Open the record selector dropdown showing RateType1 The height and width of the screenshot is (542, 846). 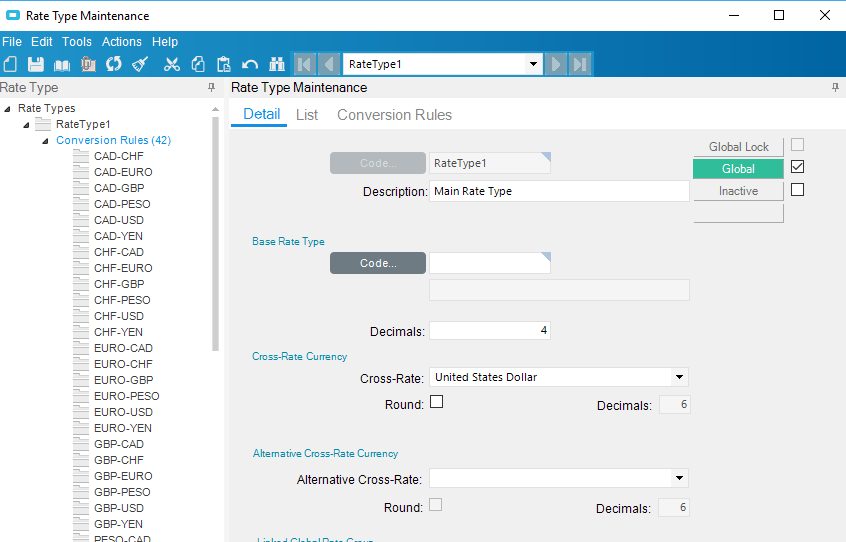[533, 64]
